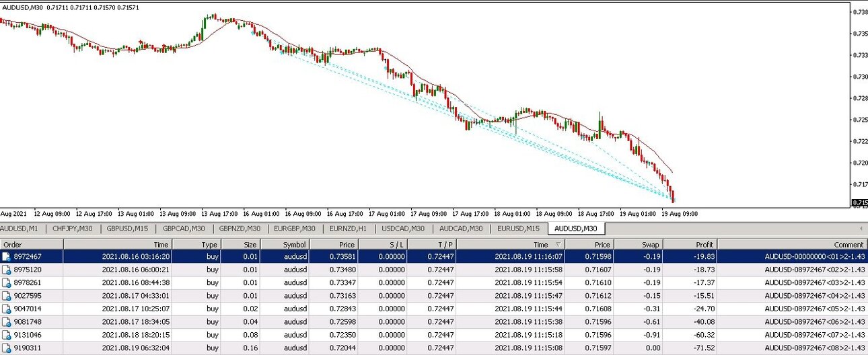The image size is (868, 355).
Task: Click the sort arrow in close Time header
Action: click(x=557, y=245)
